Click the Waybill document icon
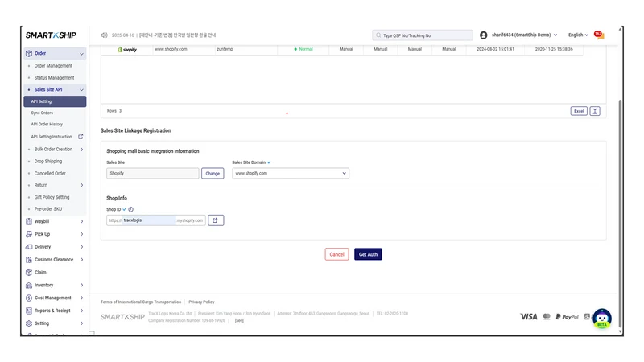 (x=29, y=222)
